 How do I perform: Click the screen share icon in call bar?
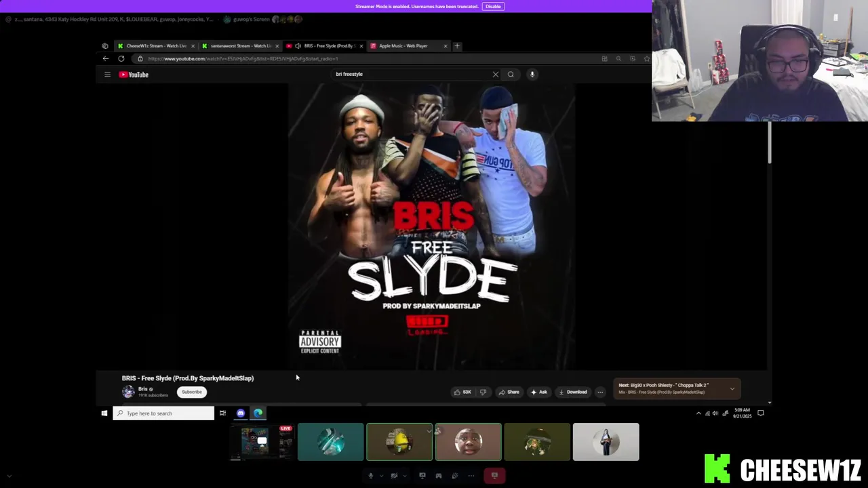[422, 476]
